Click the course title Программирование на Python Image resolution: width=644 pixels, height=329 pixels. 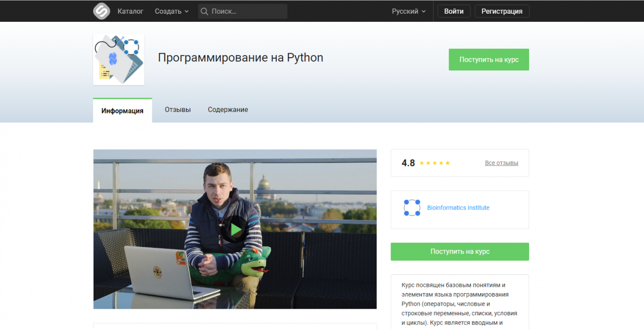pyautogui.click(x=240, y=58)
